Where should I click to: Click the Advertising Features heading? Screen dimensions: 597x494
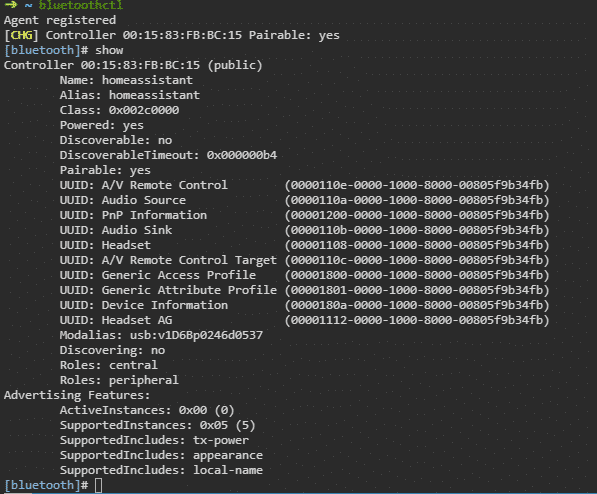point(77,395)
